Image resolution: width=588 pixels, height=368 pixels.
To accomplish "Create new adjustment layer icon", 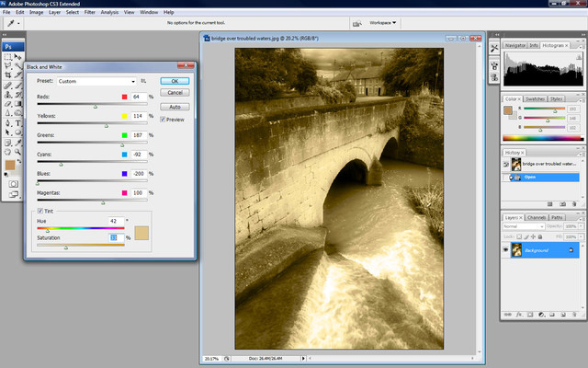I will 541,315.
